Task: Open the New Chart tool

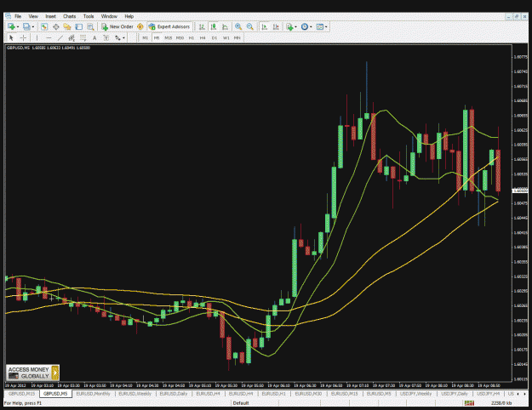Action: [x=11, y=26]
